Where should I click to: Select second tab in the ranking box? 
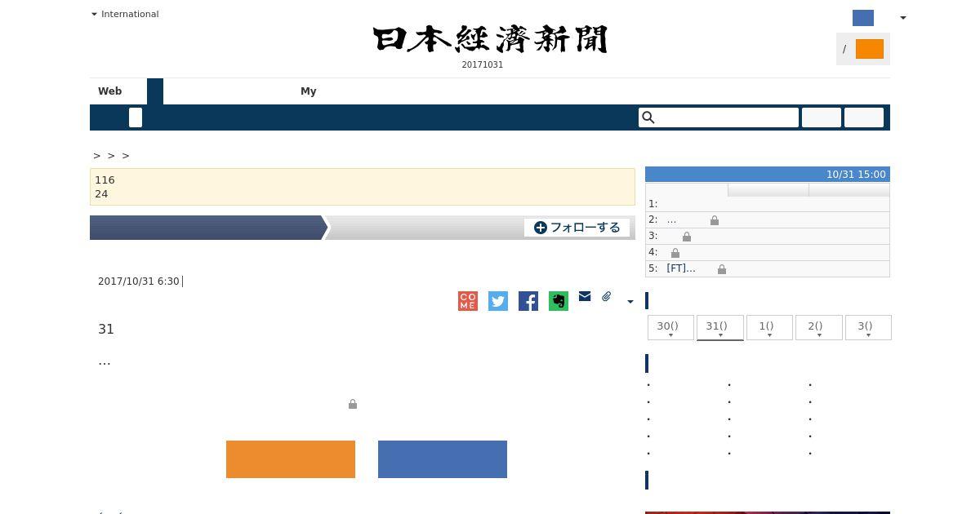(768, 190)
